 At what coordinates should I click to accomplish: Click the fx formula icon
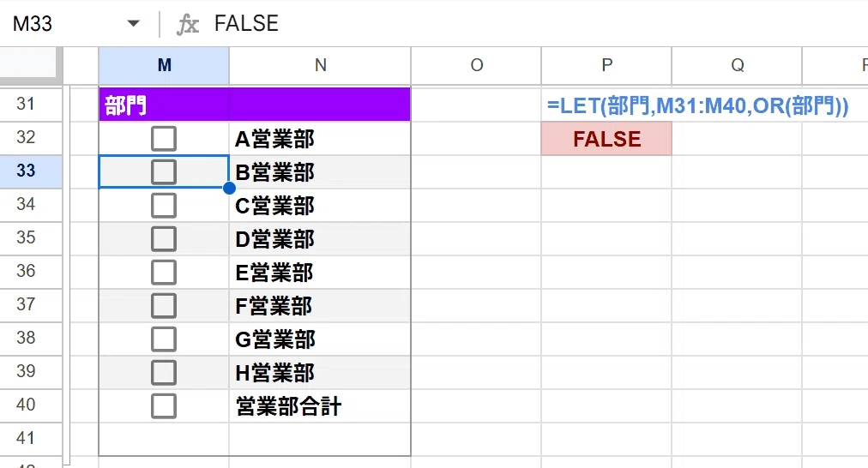pyautogui.click(x=188, y=24)
